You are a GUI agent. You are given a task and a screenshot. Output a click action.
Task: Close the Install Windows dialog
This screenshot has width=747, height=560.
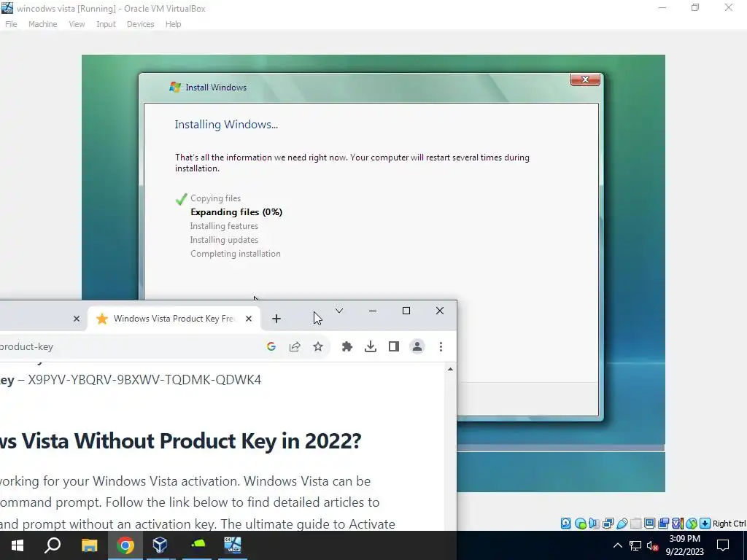point(586,79)
